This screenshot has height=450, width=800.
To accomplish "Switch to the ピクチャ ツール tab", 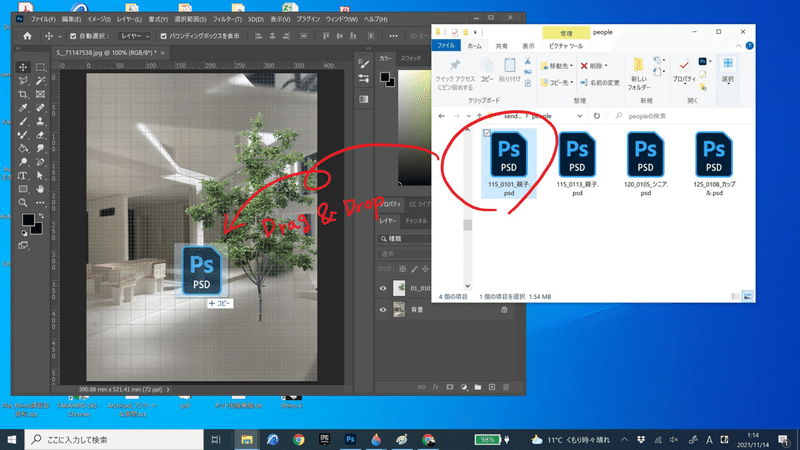I will [x=566, y=46].
